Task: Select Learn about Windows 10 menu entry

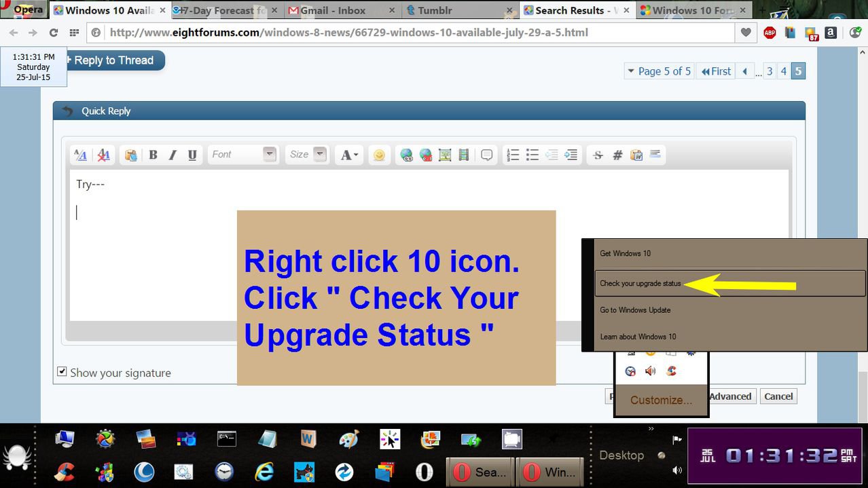Action: point(730,336)
